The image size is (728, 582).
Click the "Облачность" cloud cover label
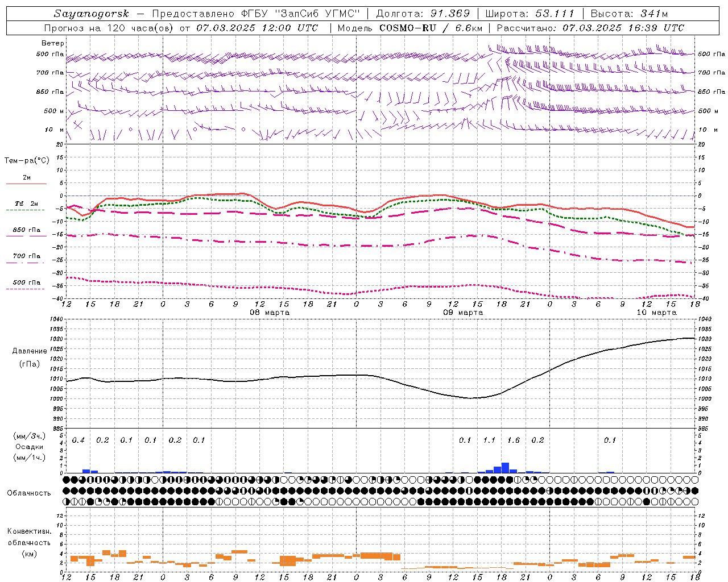coord(29,493)
